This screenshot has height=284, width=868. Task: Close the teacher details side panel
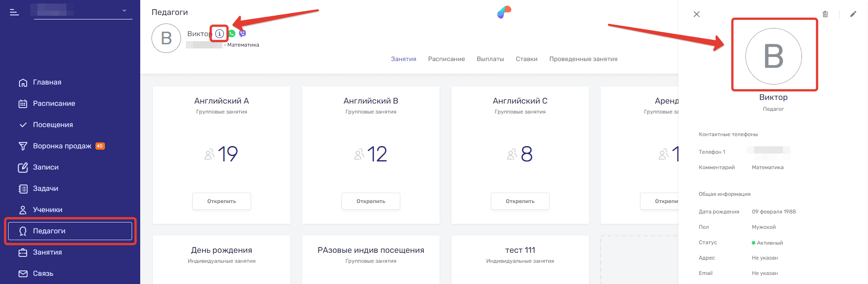click(697, 14)
